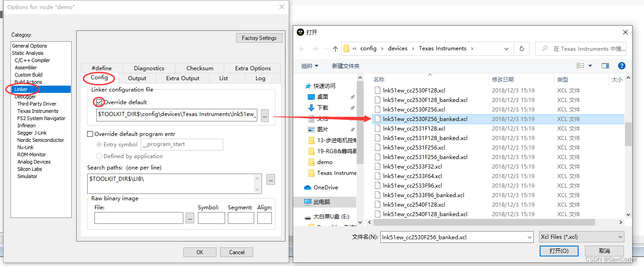Expand the file name combo box dropdown
Image resolution: width=644 pixels, height=266 pixels.
tap(530, 237)
